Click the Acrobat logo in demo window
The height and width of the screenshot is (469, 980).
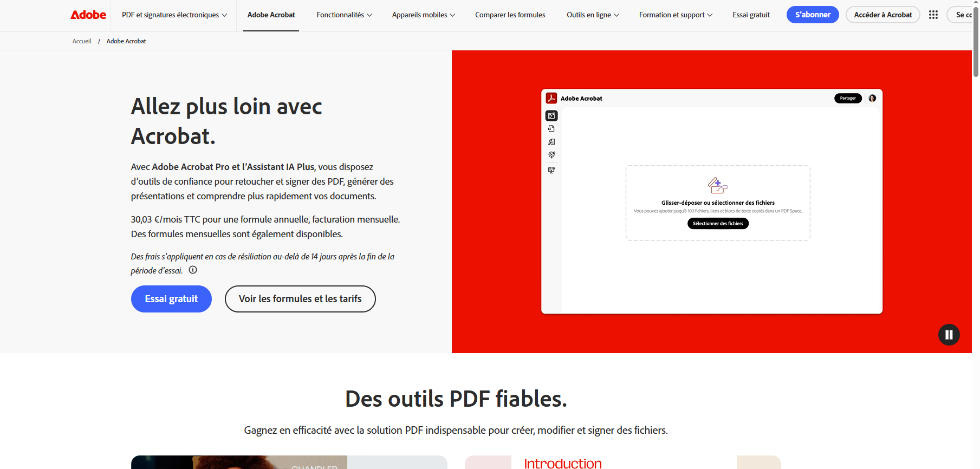pyautogui.click(x=551, y=98)
